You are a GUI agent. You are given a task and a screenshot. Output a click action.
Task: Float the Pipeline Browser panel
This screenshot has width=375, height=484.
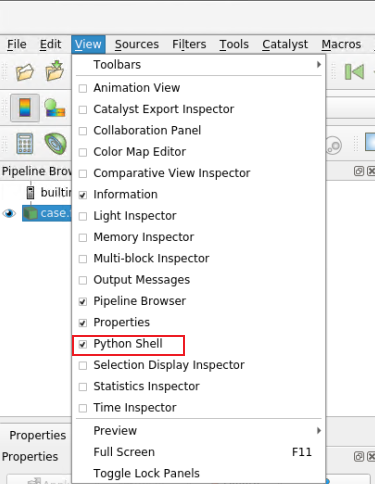coord(359,171)
